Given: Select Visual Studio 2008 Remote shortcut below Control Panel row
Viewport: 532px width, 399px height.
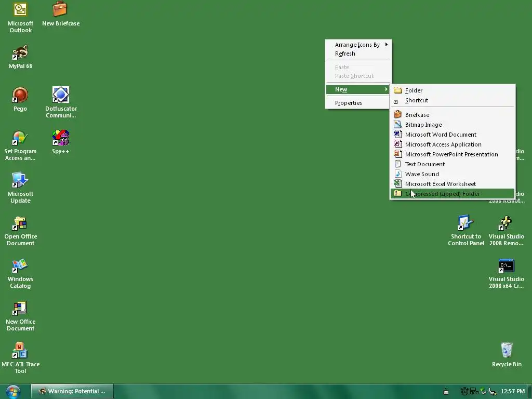Looking at the screenshot, I should [x=506, y=230].
